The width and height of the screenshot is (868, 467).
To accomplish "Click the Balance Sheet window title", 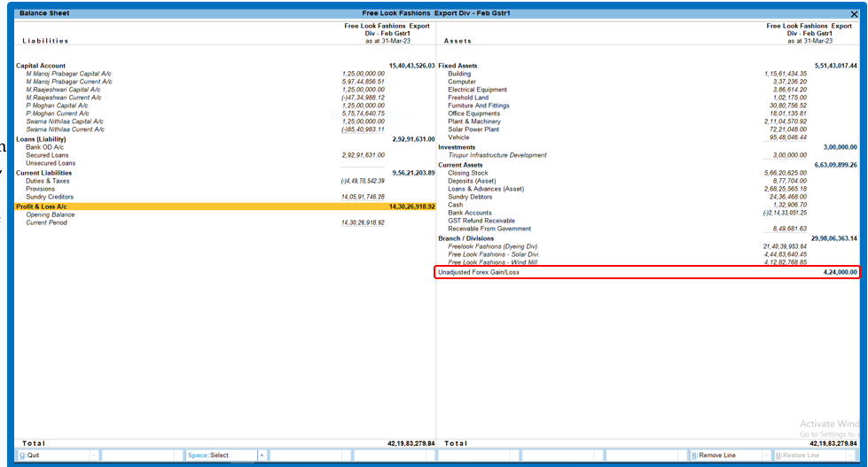I will point(44,13).
